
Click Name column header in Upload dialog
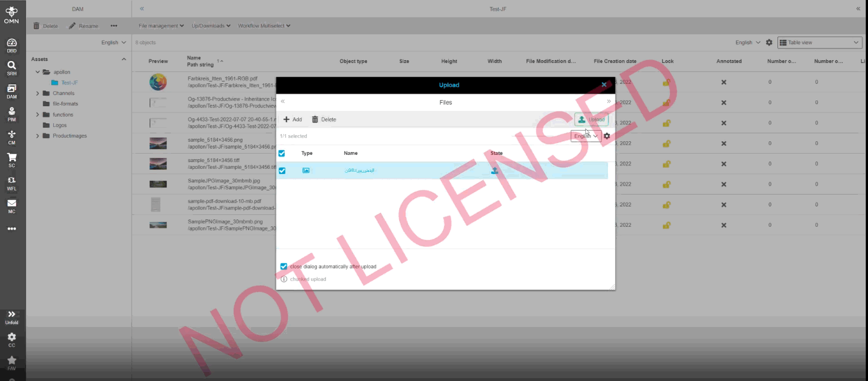[351, 153]
